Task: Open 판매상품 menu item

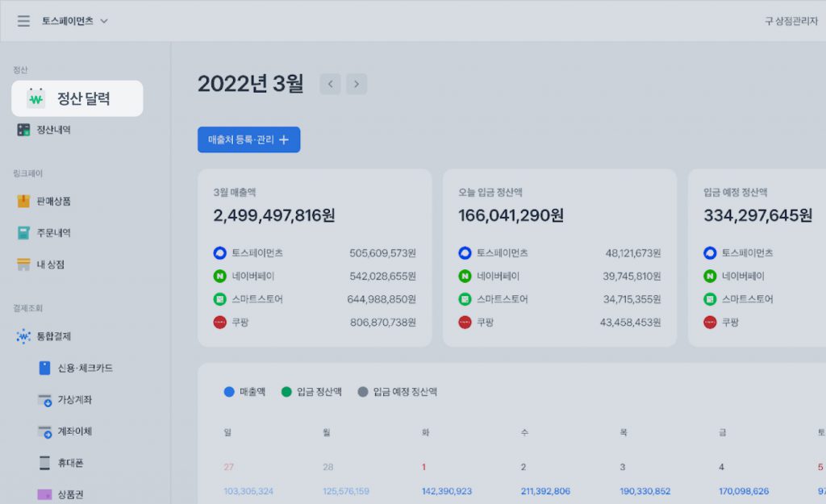Action: (53, 201)
